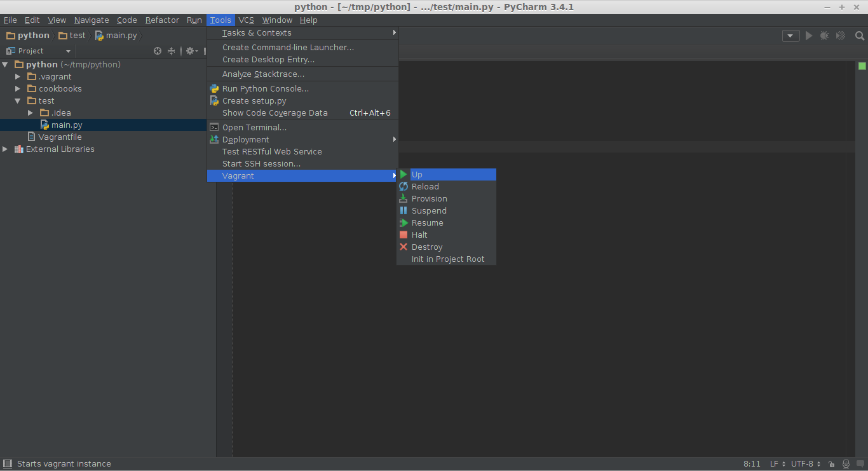Click the Run play icon
The width and height of the screenshot is (868, 471).
[x=809, y=36]
